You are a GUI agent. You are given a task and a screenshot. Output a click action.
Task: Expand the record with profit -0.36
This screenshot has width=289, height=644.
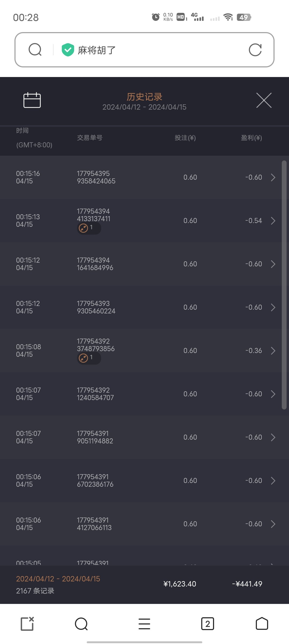(x=273, y=351)
